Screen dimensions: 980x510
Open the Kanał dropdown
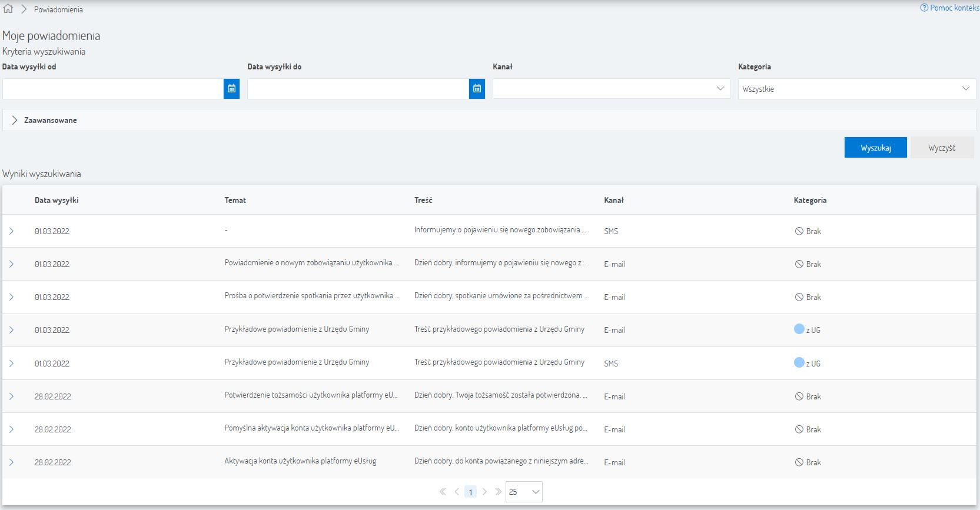(x=611, y=89)
